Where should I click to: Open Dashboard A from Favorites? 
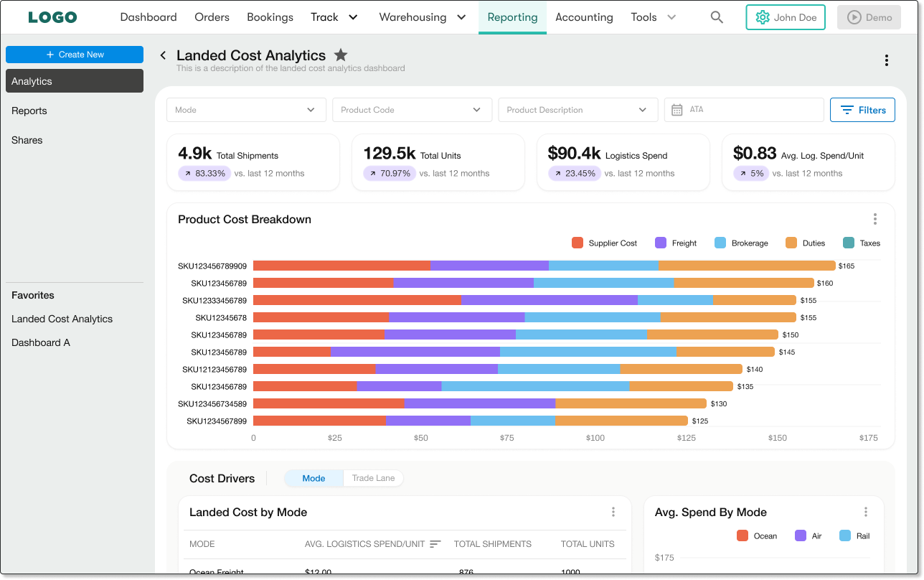(x=41, y=342)
